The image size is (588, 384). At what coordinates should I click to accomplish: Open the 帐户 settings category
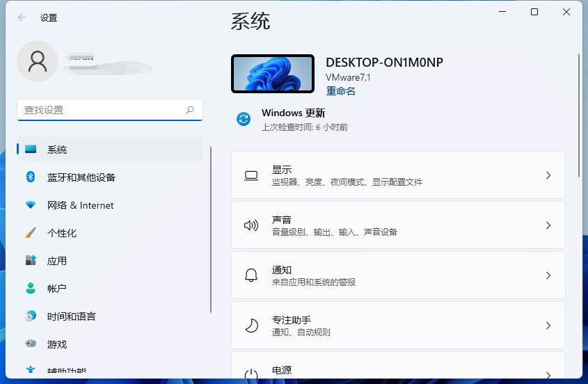click(57, 289)
